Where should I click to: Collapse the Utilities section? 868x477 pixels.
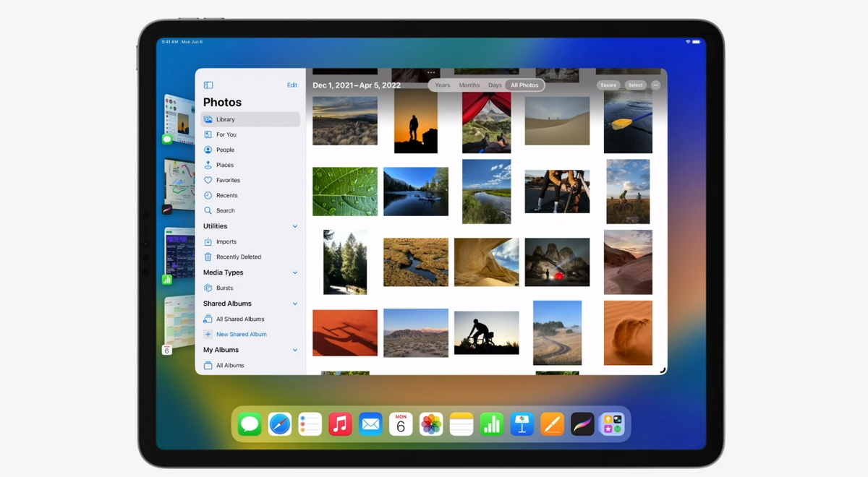click(x=295, y=226)
